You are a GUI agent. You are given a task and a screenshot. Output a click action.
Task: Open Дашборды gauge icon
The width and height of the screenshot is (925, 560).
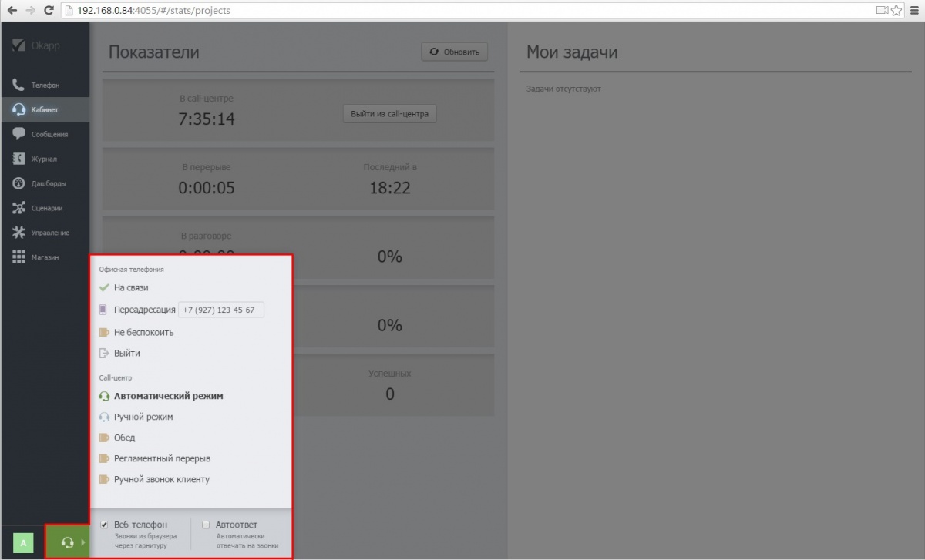click(19, 183)
